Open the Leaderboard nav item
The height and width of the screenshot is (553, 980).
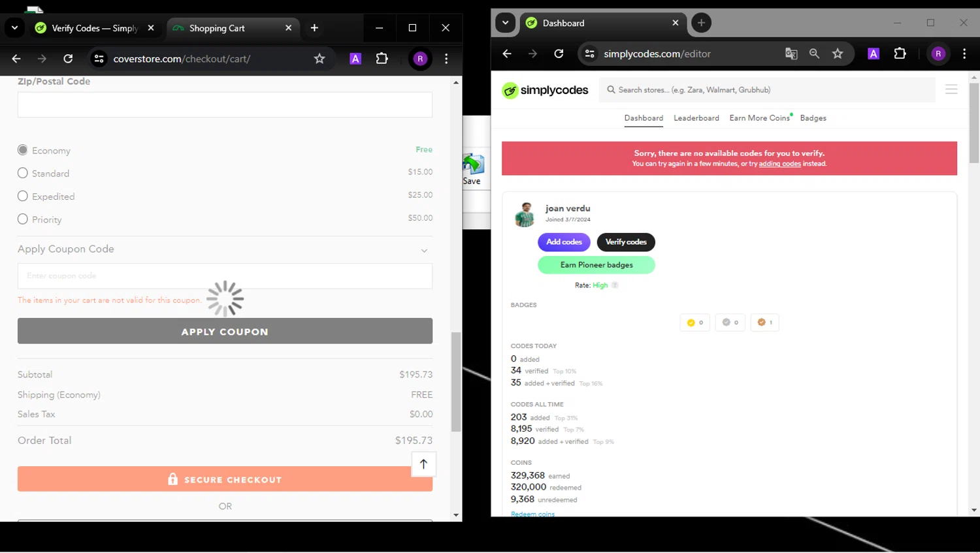point(696,118)
